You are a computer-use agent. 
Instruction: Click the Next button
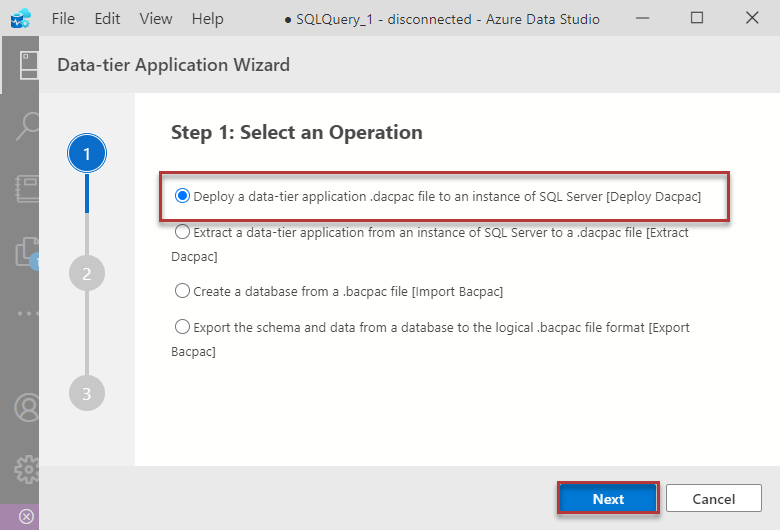coord(608,499)
